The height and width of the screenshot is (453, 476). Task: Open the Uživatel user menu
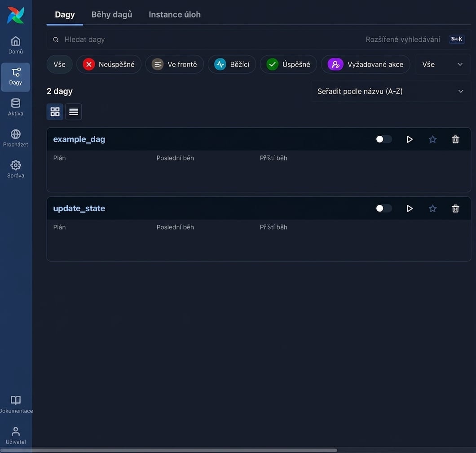(x=15, y=435)
